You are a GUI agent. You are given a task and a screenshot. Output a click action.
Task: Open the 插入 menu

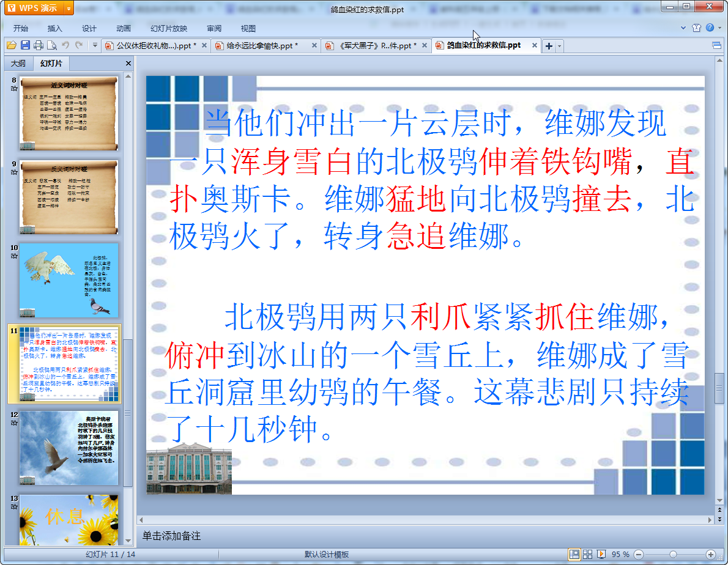[x=55, y=28]
